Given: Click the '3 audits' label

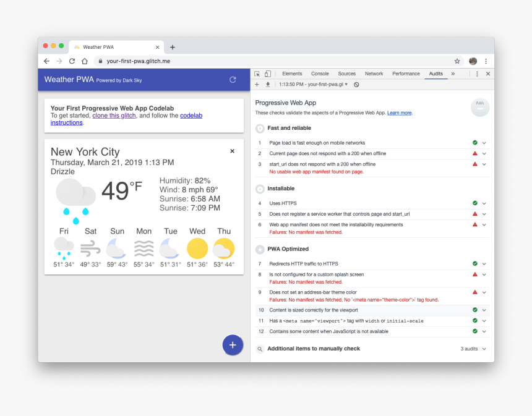Looking at the screenshot, I should pos(469,349).
